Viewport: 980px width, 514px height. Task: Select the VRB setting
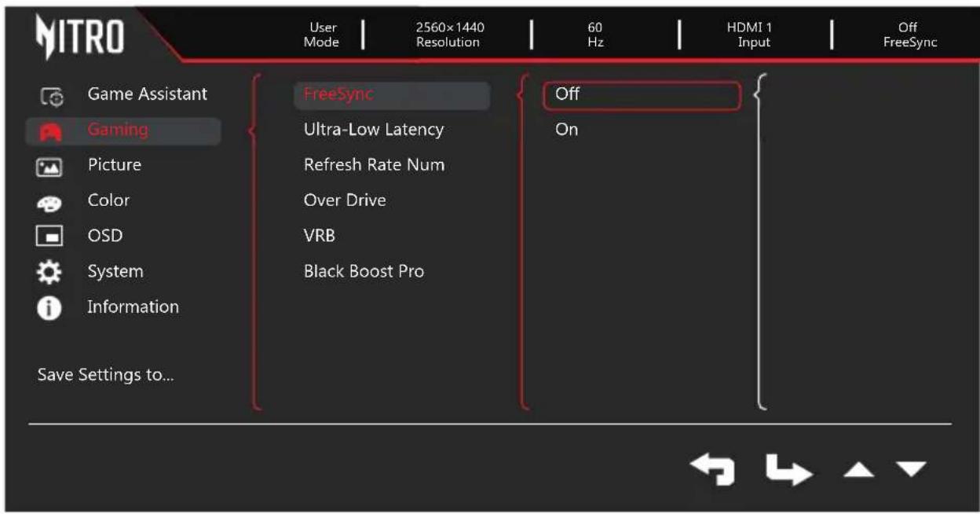(x=320, y=236)
